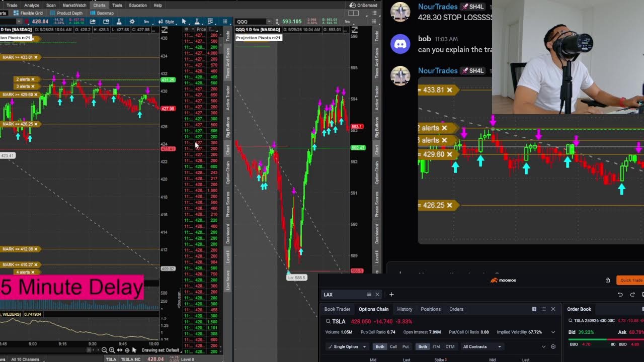Select the Put option type toggle

(406, 346)
